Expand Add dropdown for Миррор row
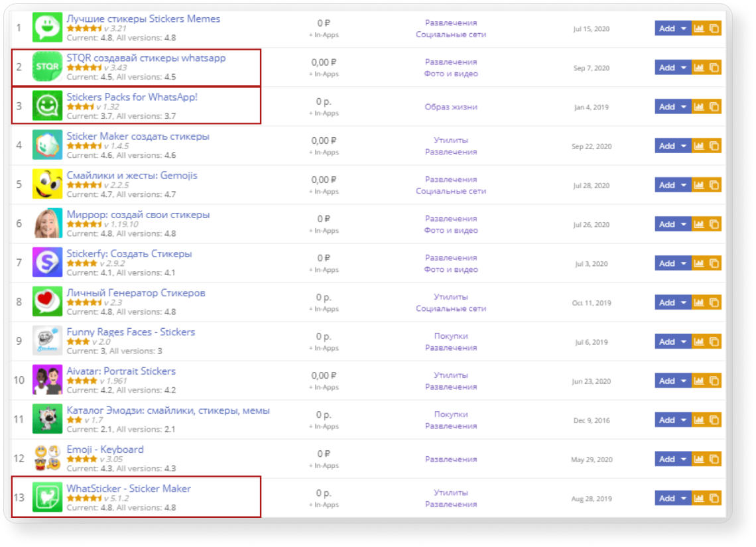 684,224
